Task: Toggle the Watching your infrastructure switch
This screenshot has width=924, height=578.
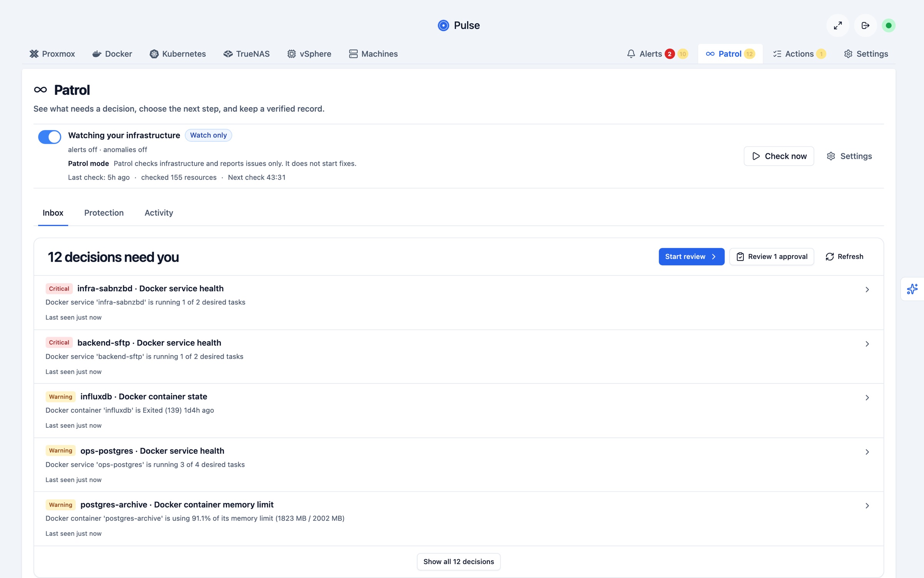Action: click(49, 137)
